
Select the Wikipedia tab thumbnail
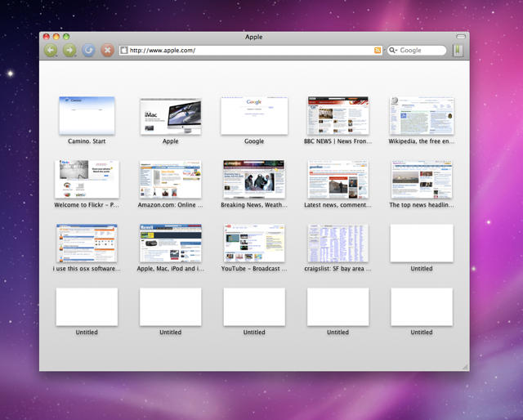pyautogui.click(x=422, y=116)
